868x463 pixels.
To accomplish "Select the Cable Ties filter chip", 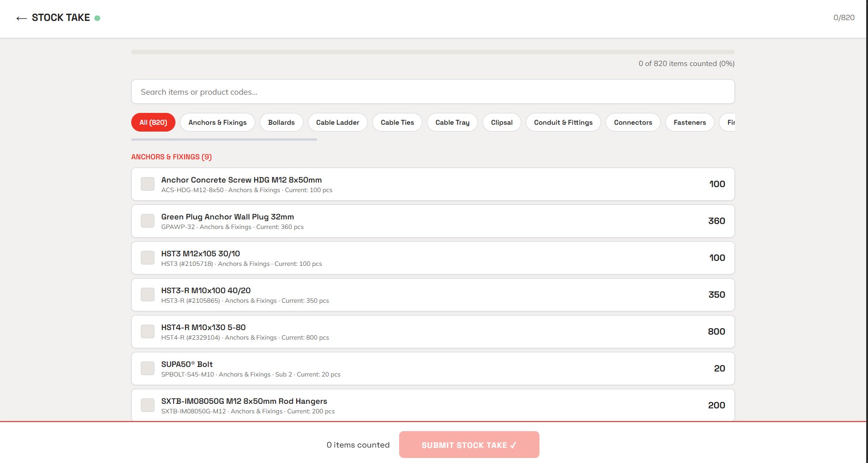I will [x=397, y=122].
